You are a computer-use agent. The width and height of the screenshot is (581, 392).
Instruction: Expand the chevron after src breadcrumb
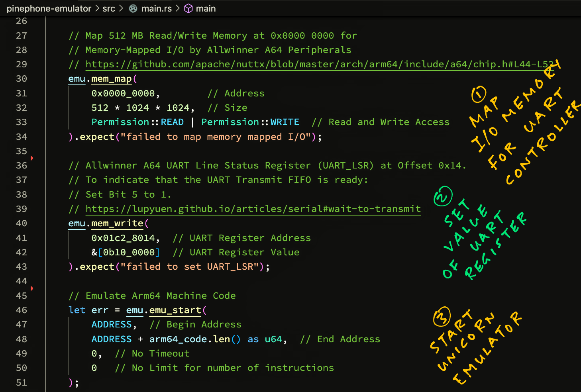click(x=121, y=8)
